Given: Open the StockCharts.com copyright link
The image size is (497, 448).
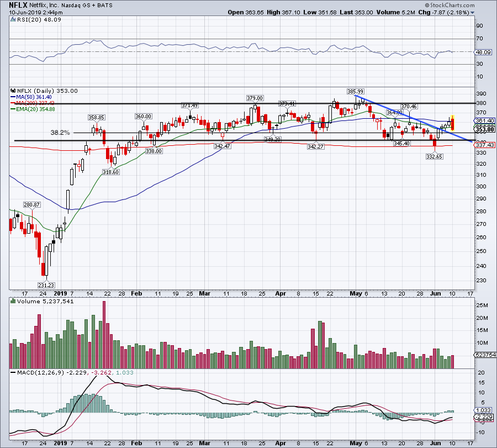Looking at the screenshot, I should click(450, 5).
